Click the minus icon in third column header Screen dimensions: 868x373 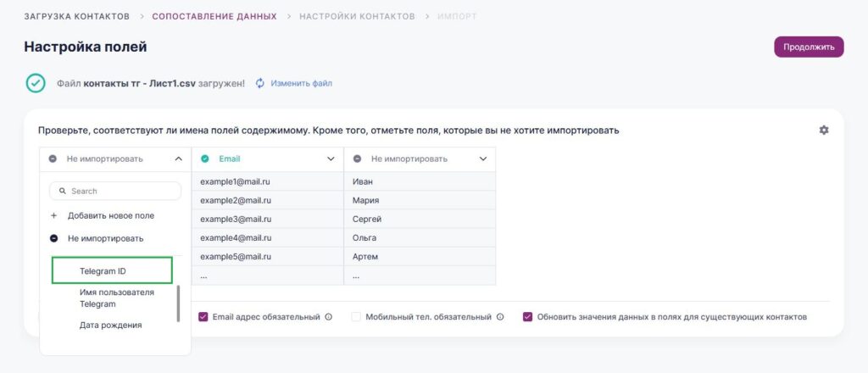click(x=357, y=159)
